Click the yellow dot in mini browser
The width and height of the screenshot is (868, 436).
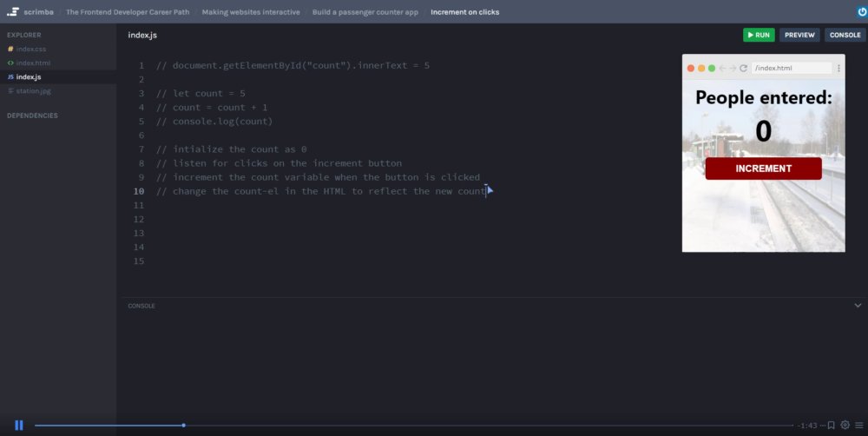coord(701,68)
